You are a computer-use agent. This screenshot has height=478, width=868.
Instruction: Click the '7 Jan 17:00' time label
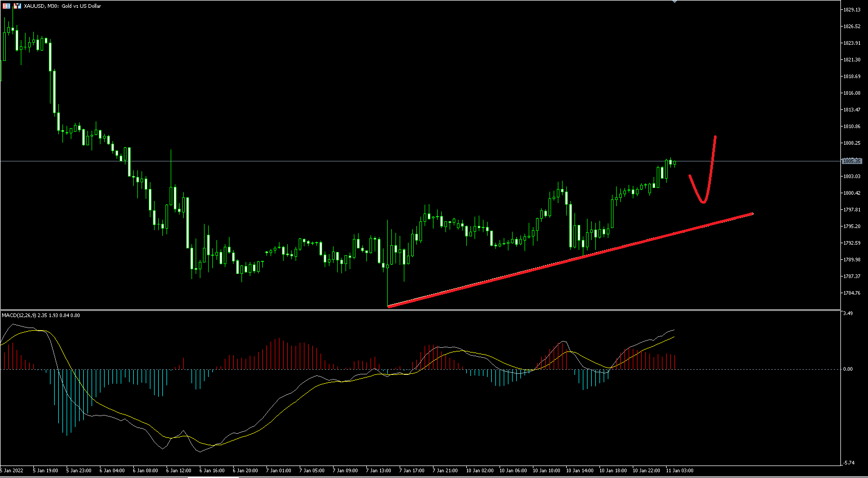[x=412, y=471]
